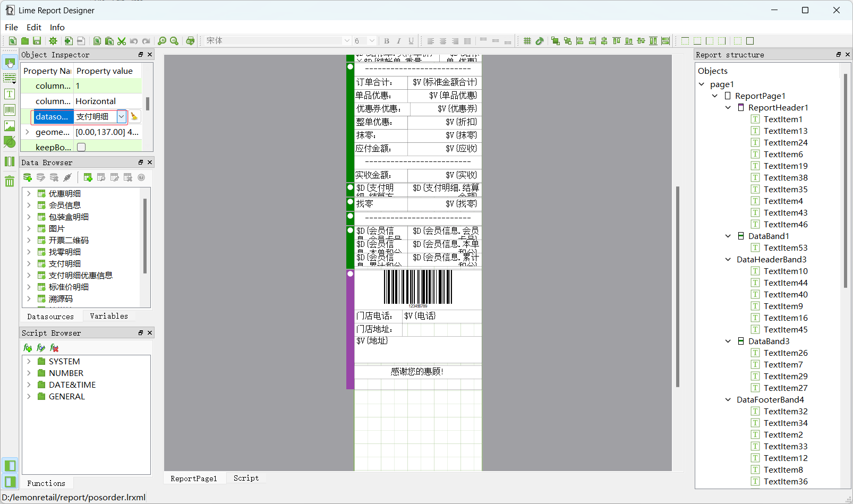This screenshot has height=504, width=853.
Task: Add new function in Script Browser
Action: (x=28, y=348)
